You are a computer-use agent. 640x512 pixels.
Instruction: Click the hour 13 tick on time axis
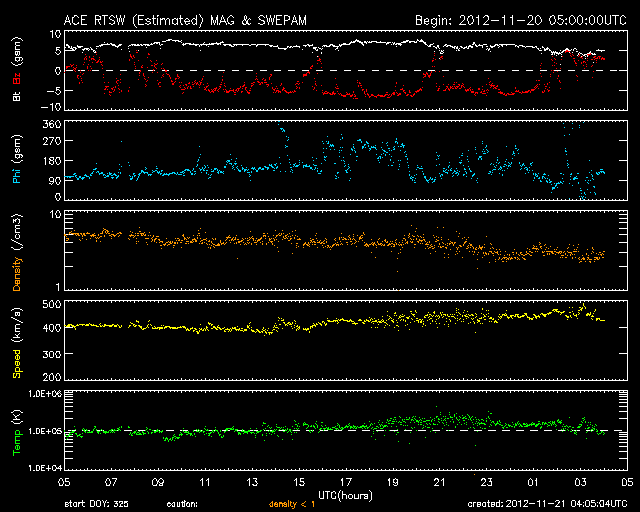pos(252,482)
